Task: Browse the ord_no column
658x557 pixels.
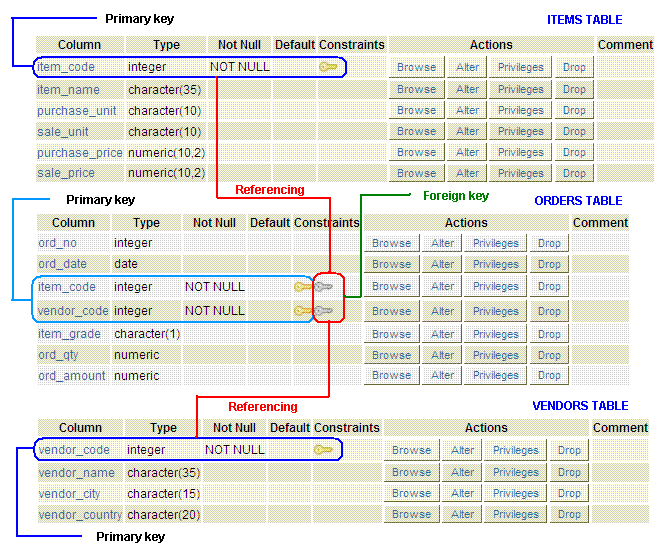Action: point(392,243)
